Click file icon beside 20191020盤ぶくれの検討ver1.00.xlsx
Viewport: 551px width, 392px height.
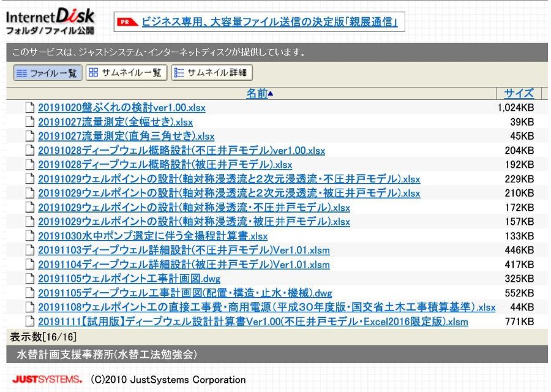(x=30, y=108)
